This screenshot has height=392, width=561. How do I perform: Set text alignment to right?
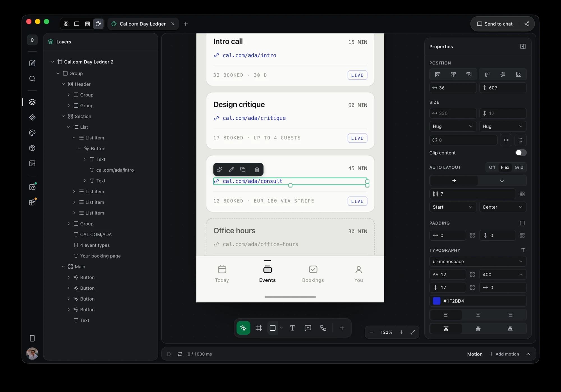click(x=510, y=315)
